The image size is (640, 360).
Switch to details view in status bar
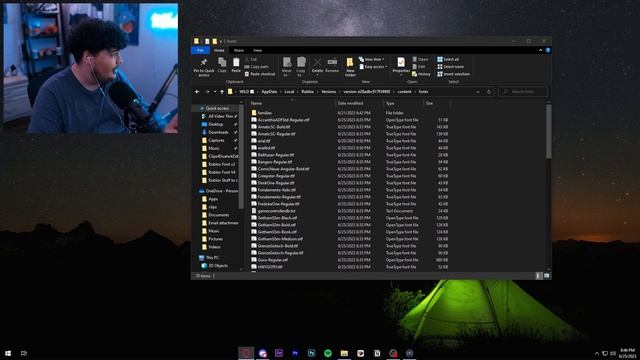pyautogui.click(x=538, y=276)
